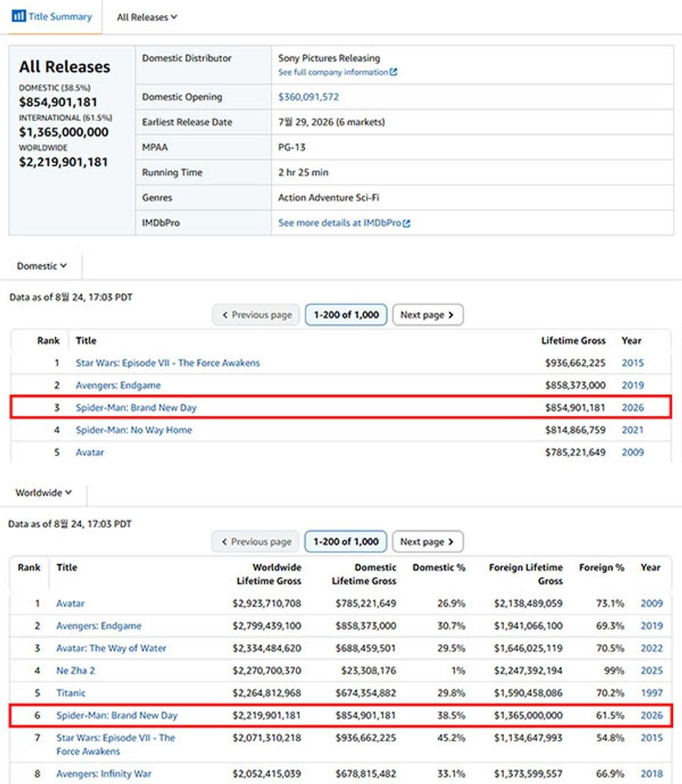The height and width of the screenshot is (784, 682).
Task: Open year 2018 in the Worldwide list
Action: click(651, 774)
